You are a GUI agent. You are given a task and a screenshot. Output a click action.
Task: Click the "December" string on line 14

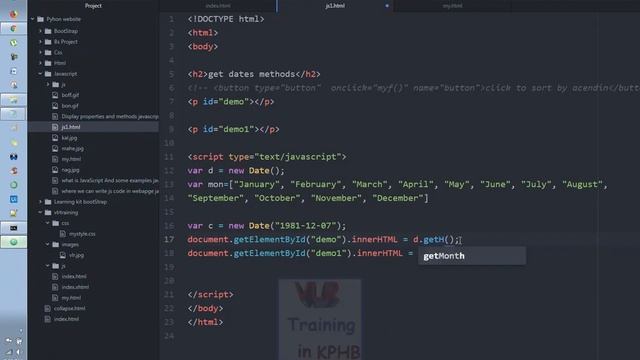coord(398,198)
